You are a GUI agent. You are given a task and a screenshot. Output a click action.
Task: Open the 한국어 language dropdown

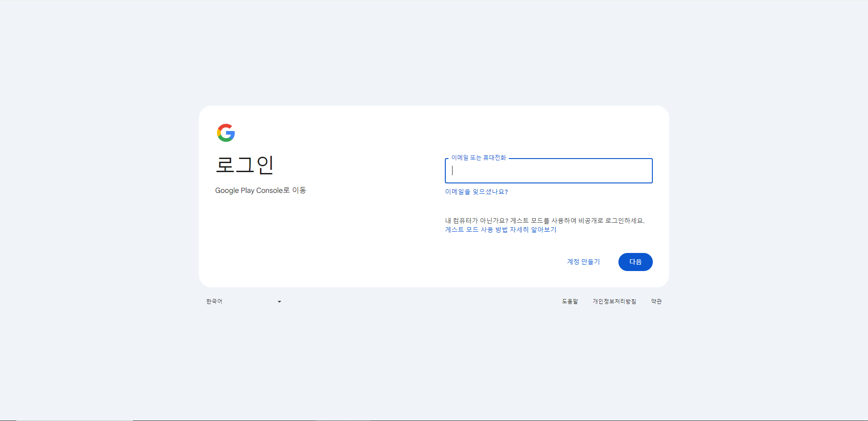point(244,301)
